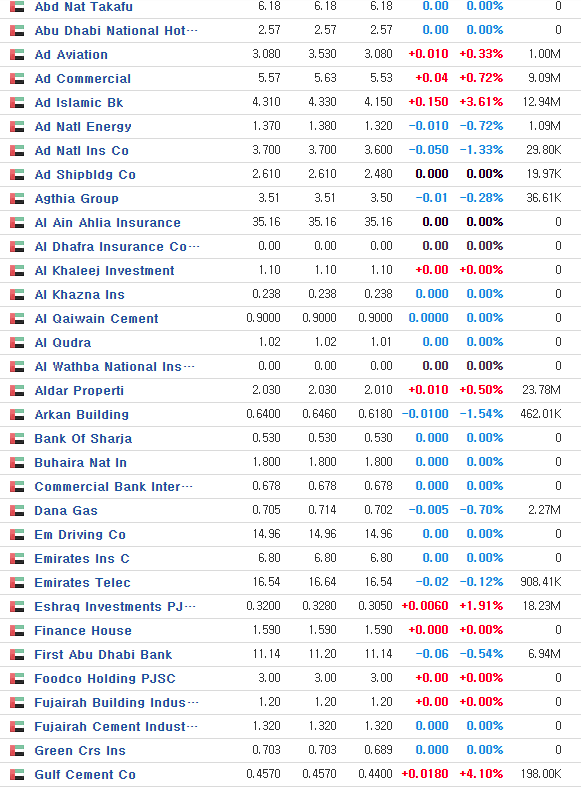Screen dimensions: 581x791
Task: Click the flag icon next to First Abu Dhabi Bank
Action: tap(17, 655)
